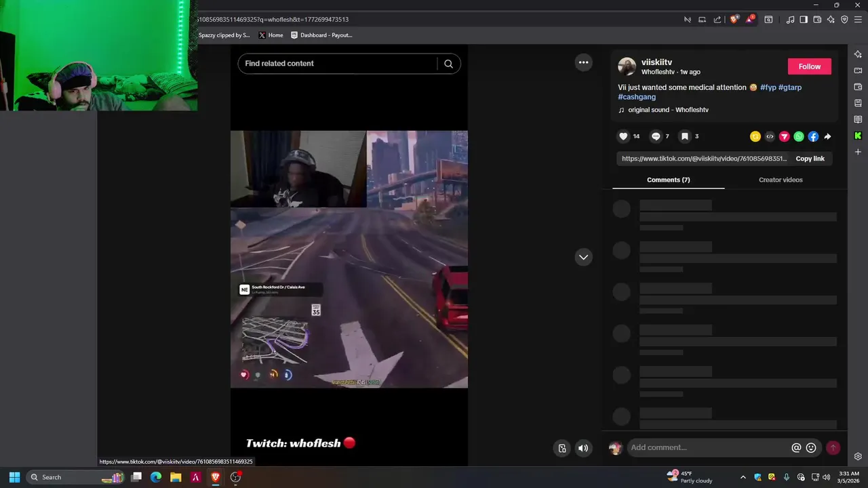Open Windows Start menu
The height and width of the screenshot is (488, 868).
14,477
